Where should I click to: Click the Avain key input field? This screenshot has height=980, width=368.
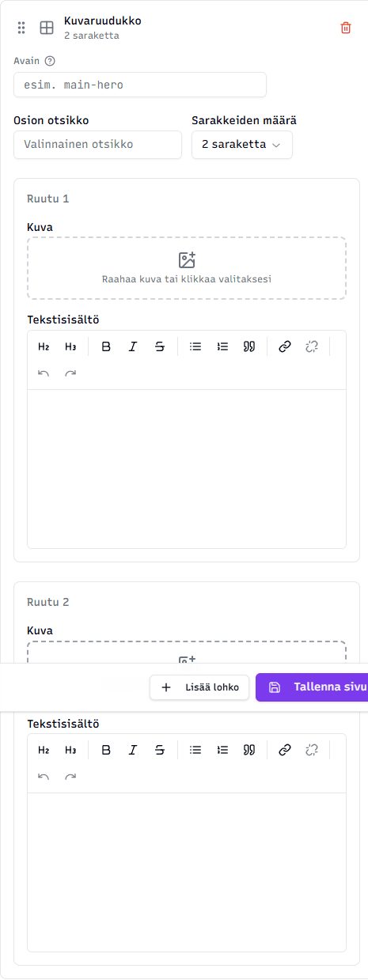click(140, 85)
